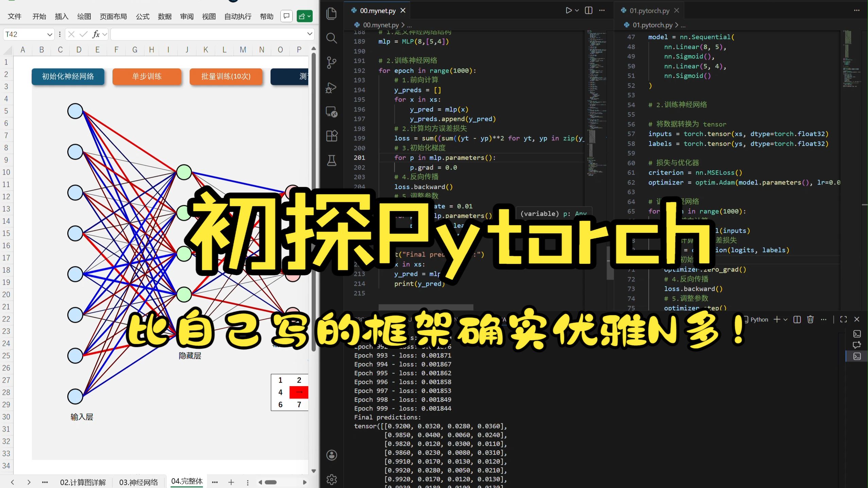Viewport: 868px width, 488px height.
Task: Run the Python file
Action: click(568, 11)
